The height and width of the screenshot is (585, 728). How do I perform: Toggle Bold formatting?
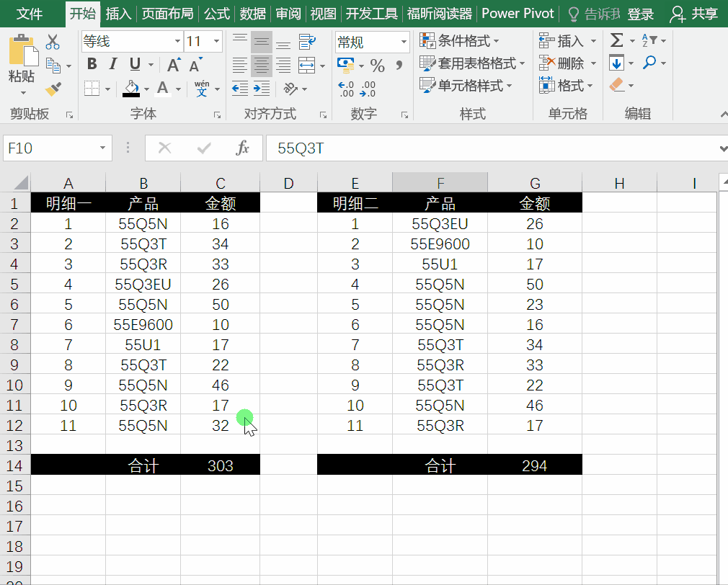click(x=92, y=64)
